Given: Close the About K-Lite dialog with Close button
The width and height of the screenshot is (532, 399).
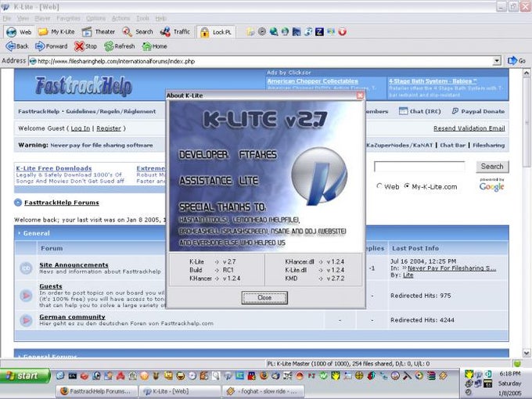Looking at the screenshot, I should pyautogui.click(x=264, y=297).
